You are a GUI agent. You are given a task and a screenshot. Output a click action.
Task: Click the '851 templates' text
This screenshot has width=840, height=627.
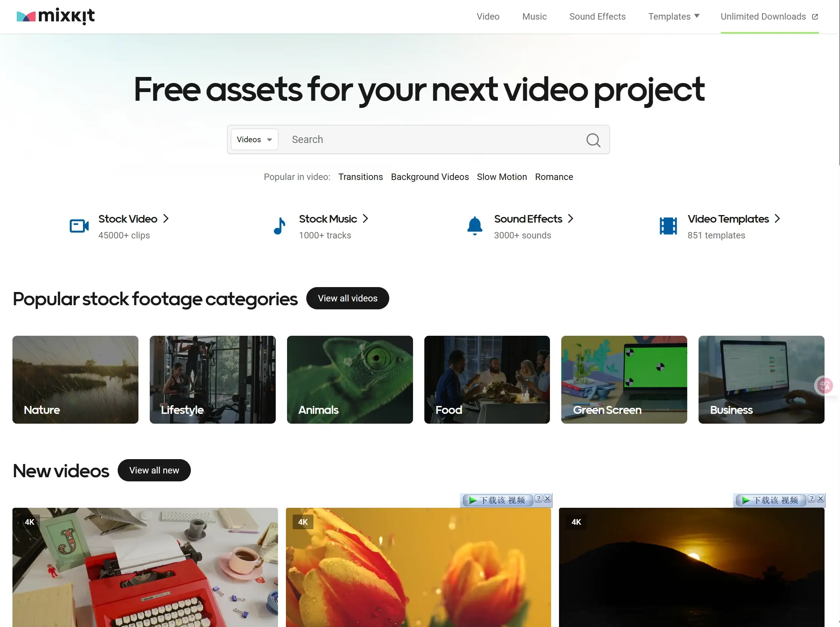[716, 235]
